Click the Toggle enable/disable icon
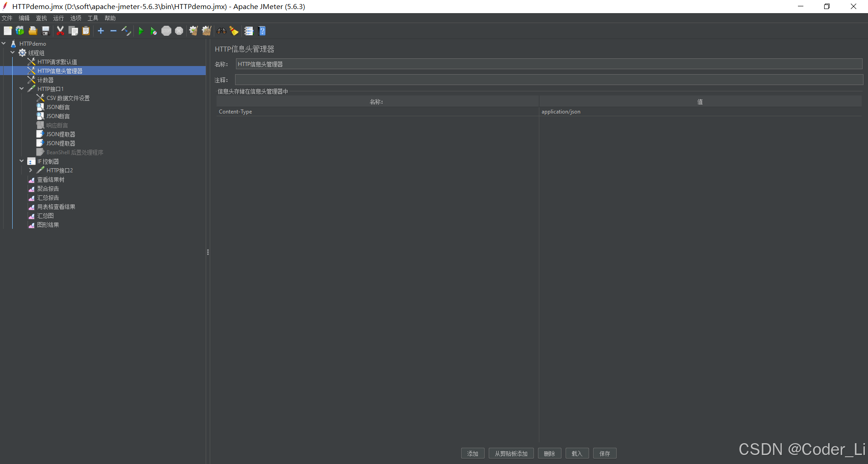 tap(126, 31)
